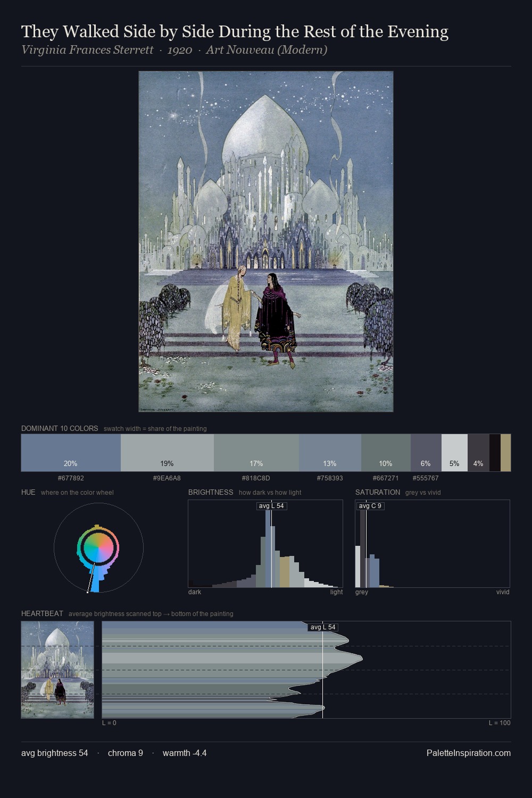Click 'grey vs vivid' caption
This screenshot has width=532, height=798.
[423, 493]
